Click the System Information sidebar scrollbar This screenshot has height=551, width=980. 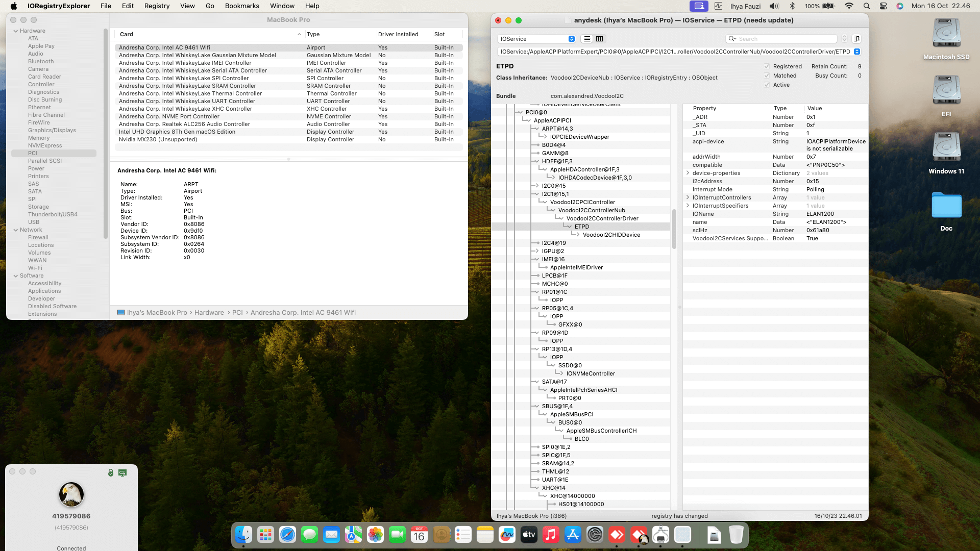point(106,134)
